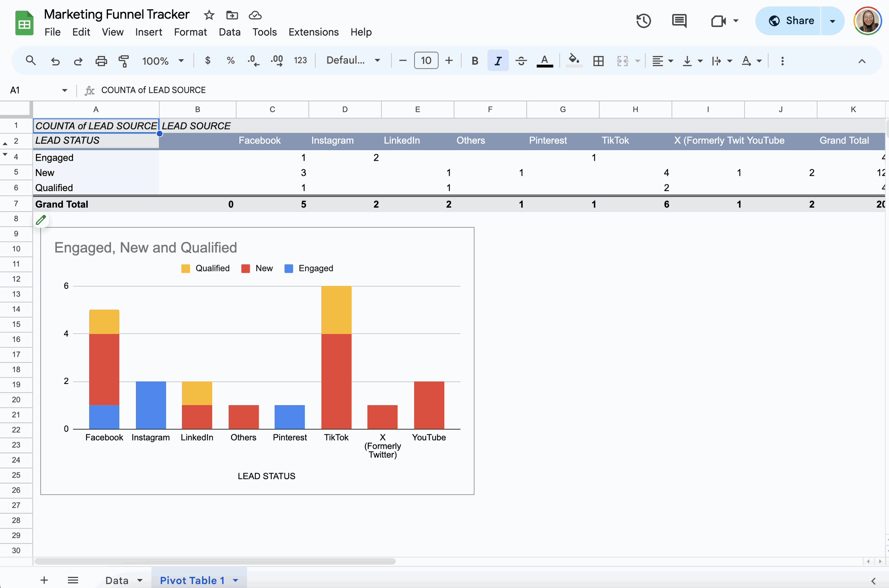Viewport: 889px width, 588px height.
Task: Toggle bold formatting
Action: (x=475, y=60)
